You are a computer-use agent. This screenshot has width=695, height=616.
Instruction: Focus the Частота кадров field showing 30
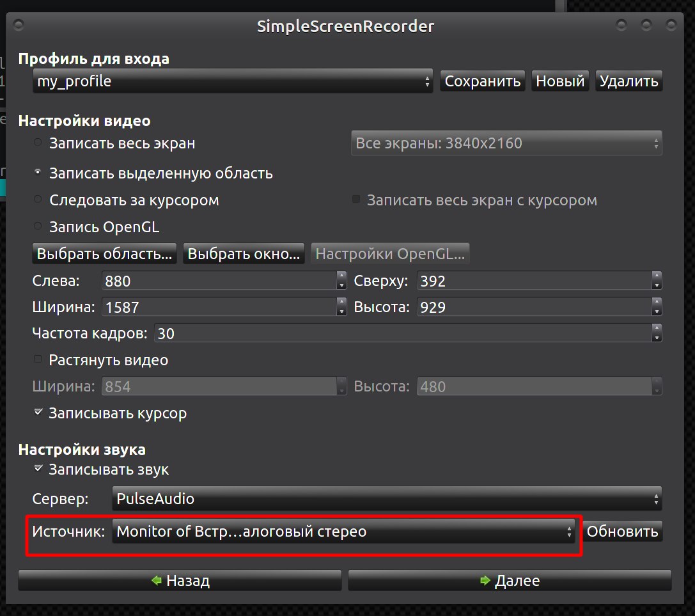click(x=403, y=333)
